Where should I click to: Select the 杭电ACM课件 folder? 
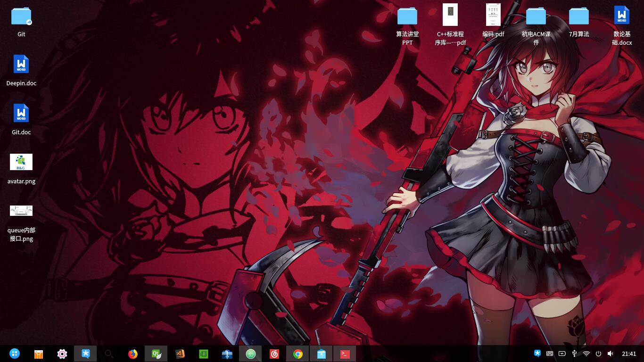pyautogui.click(x=536, y=16)
